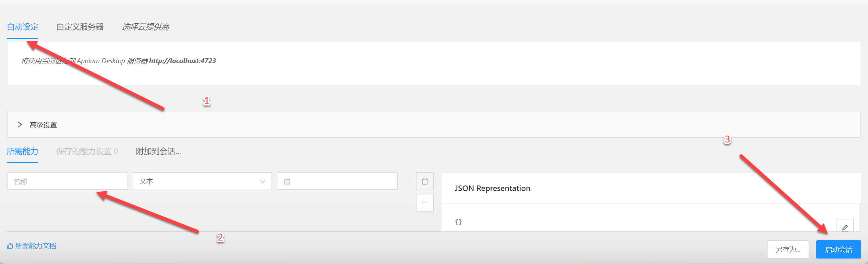Image resolution: width=868 pixels, height=264 pixels.
Task: Focus the 名称 capability name field
Action: coord(67,181)
